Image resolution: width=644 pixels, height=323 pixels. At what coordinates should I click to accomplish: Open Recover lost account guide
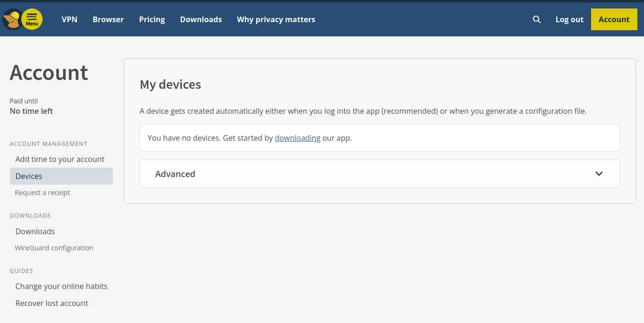tap(52, 303)
